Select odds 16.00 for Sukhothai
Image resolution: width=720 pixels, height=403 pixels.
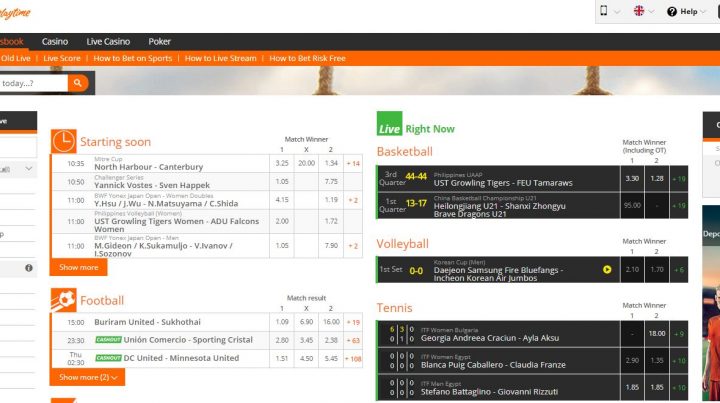click(331, 322)
